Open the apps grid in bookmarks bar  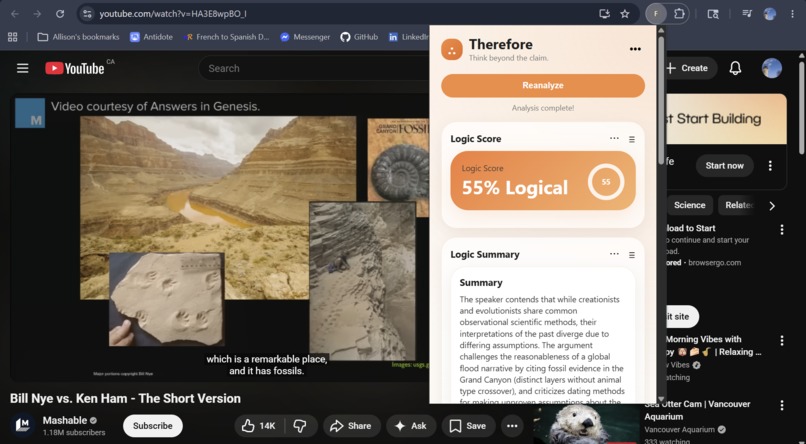13,37
